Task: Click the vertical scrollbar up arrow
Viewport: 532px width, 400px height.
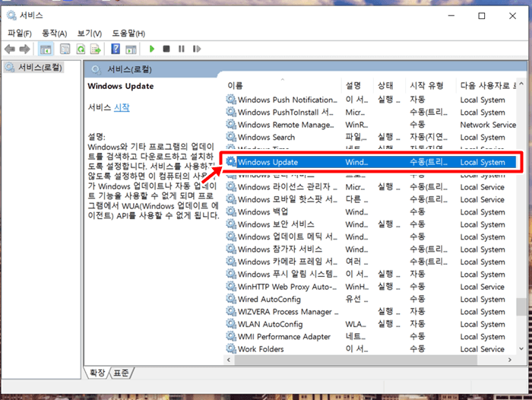Action: tap(521, 84)
